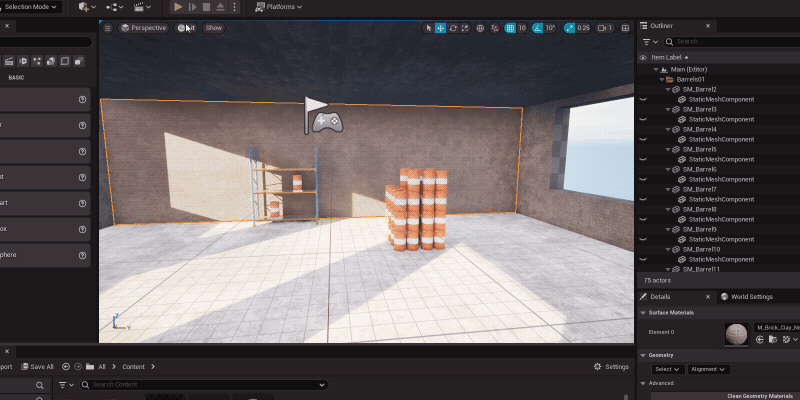Toggle world/local coordinate space globe

pos(480,28)
